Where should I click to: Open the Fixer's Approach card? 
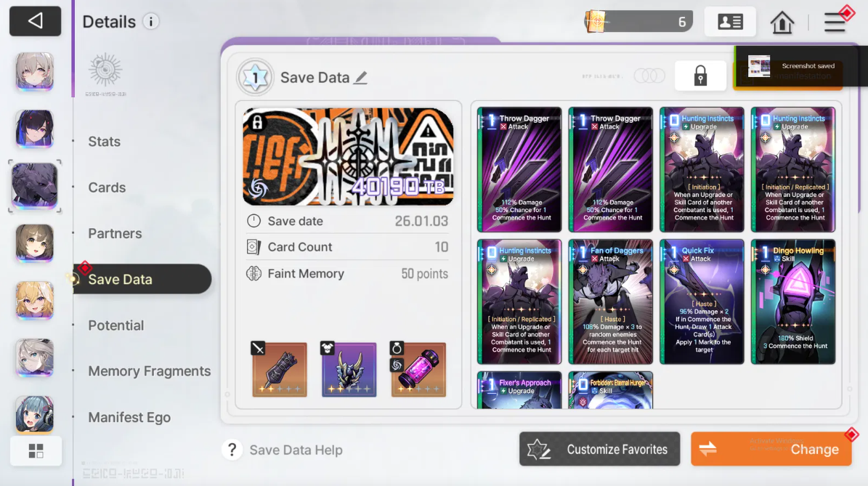pos(519,390)
